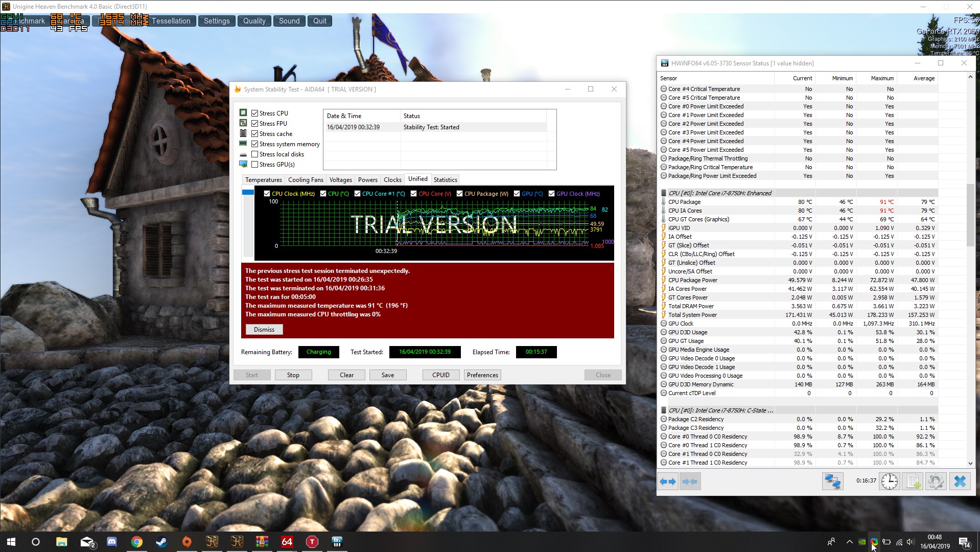The width and height of the screenshot is (980, 552).
Task: Switch to AIDA64 taskbar icon
Action: 287,542
